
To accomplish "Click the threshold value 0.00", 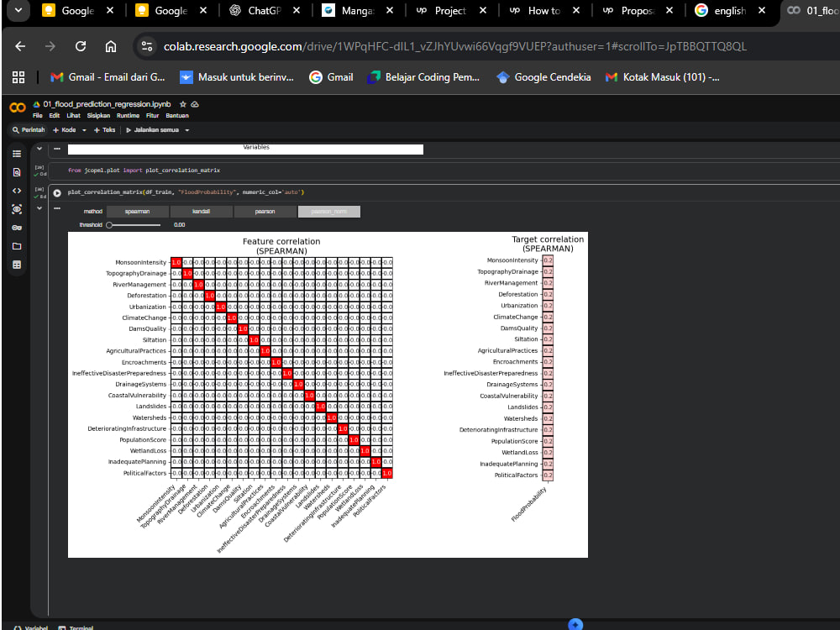I will [180, 225].
